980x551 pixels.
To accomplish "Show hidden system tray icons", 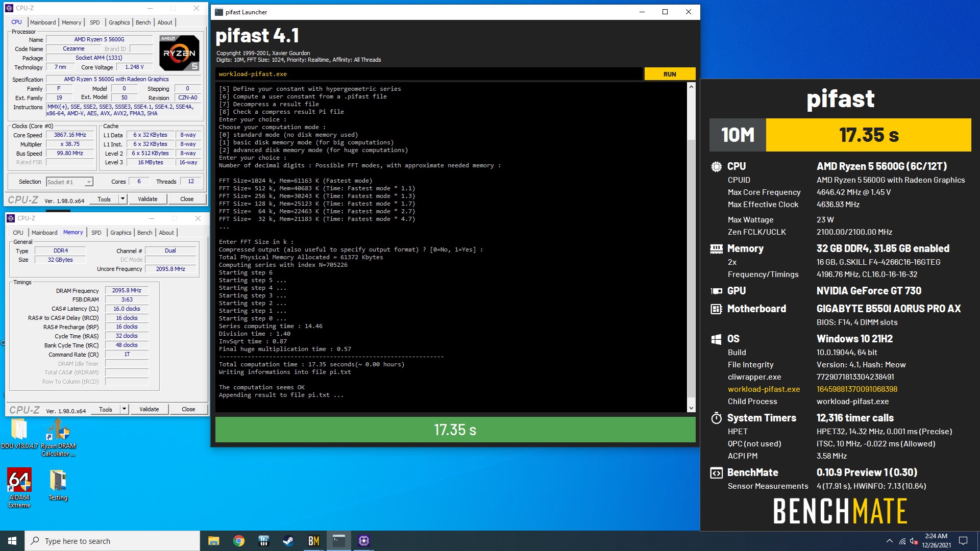I will (x=890, y=541).
